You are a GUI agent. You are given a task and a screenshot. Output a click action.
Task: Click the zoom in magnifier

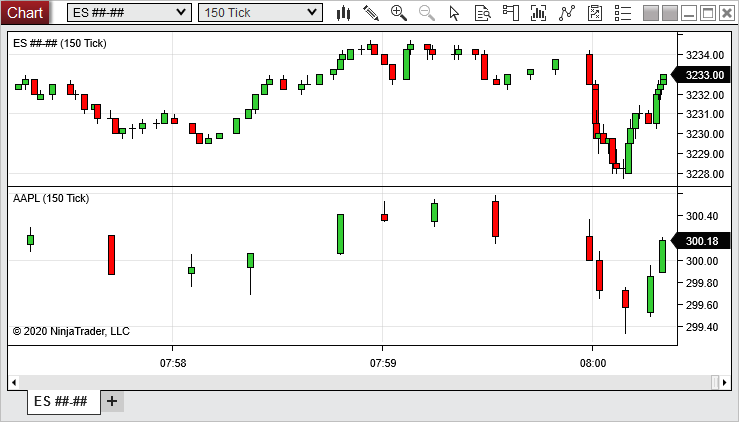coord(399,13)
